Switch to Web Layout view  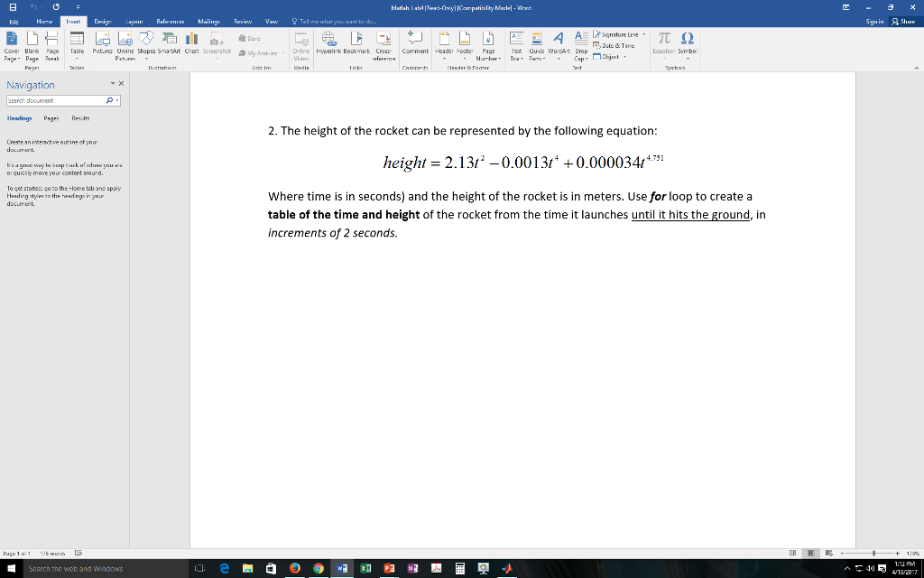(x=829, y=554)
